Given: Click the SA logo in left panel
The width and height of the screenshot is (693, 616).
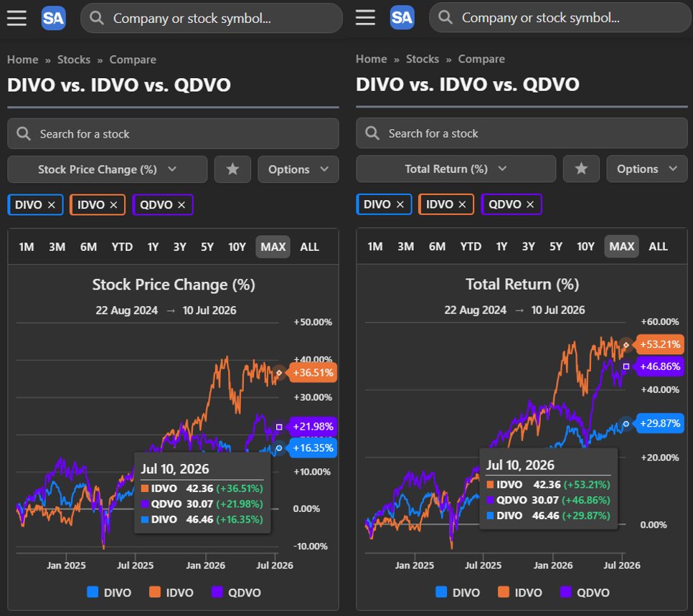Looking at the screenshot, I should (54, 18).
